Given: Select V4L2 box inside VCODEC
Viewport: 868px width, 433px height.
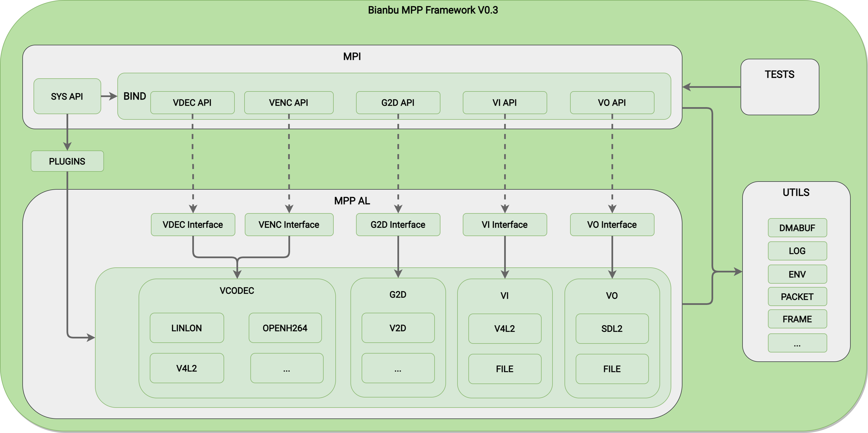Looking at the screenshot, I should [x=187, y=368].
